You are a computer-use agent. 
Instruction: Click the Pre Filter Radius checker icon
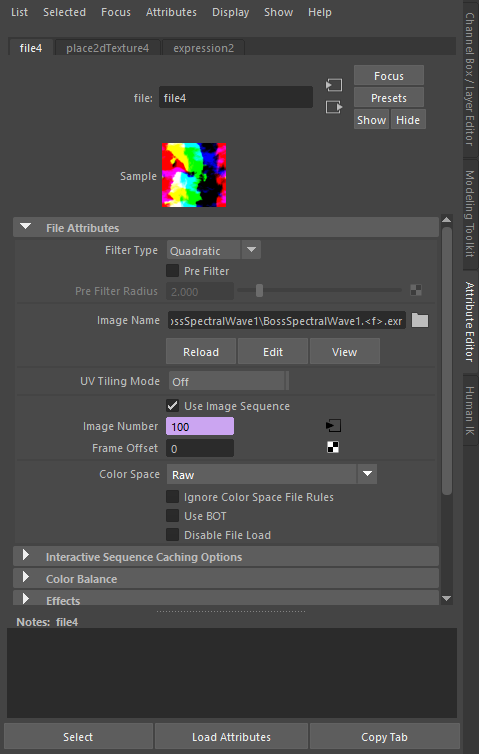416,290
